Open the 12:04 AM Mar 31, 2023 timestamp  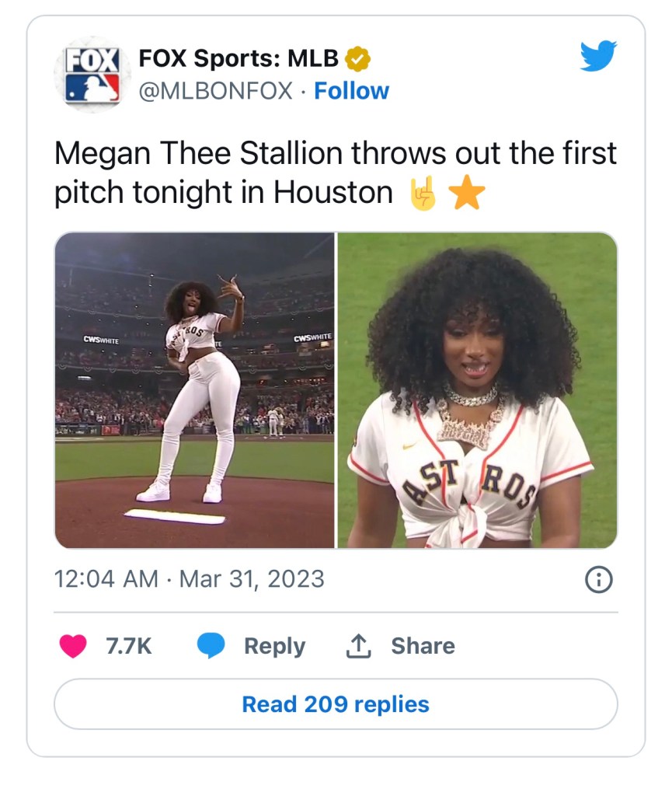click(190, 579)
